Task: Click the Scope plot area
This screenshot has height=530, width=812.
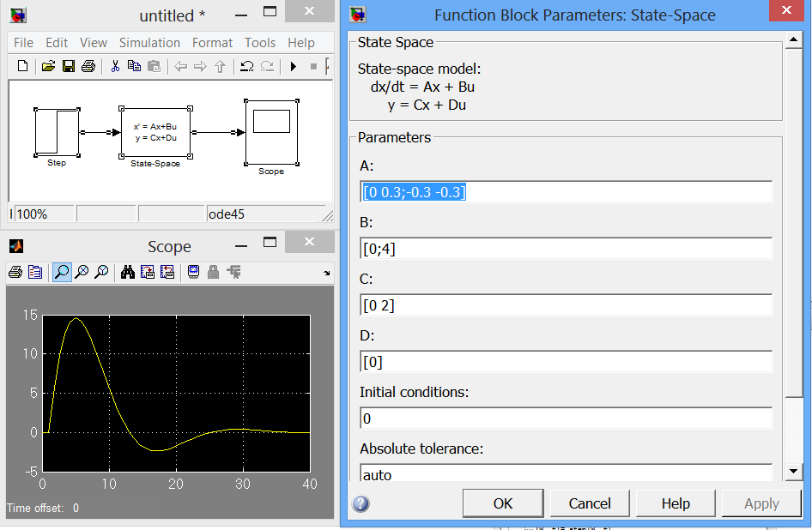Action: pyautogui.click(x=176, y=394)
